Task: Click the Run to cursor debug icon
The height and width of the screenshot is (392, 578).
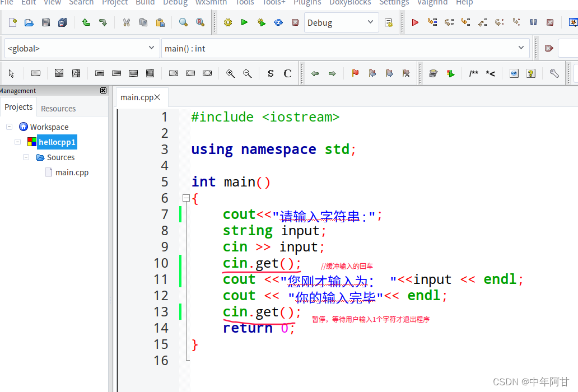Action: click(432, 22)
